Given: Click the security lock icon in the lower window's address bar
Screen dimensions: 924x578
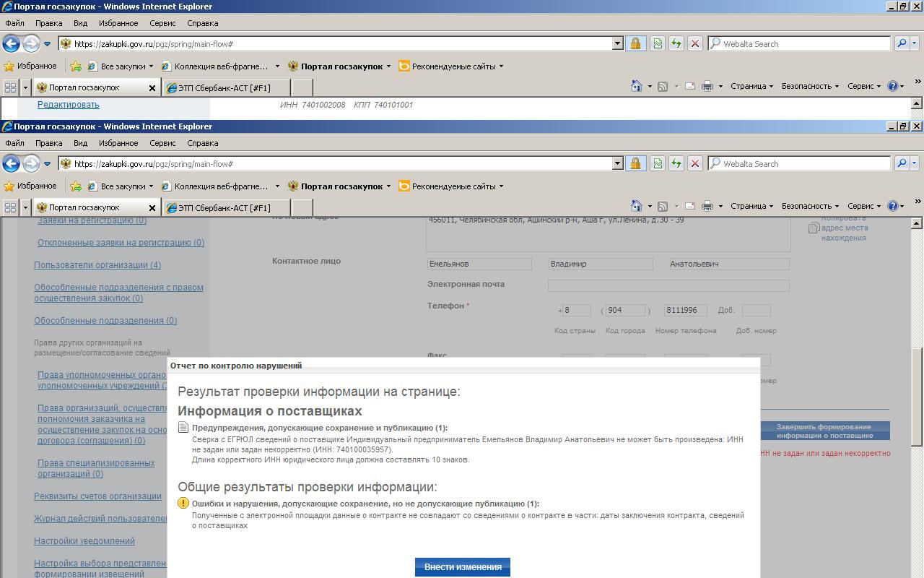Looking at the screenshot, I should (635, 164).
